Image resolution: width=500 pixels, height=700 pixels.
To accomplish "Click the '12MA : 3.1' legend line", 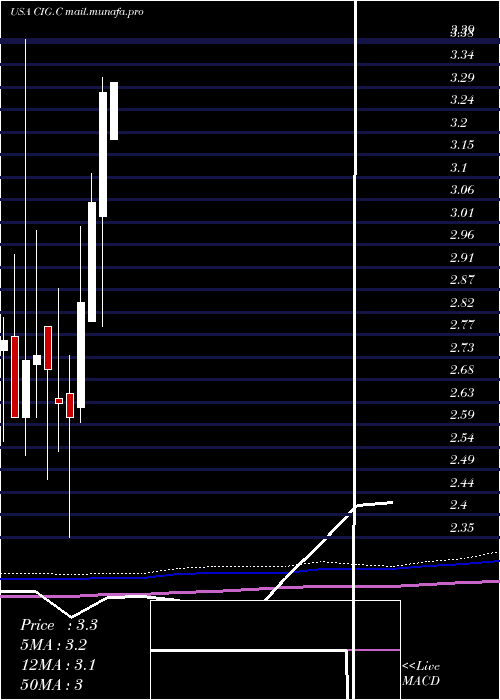I will tap(58, 665).
